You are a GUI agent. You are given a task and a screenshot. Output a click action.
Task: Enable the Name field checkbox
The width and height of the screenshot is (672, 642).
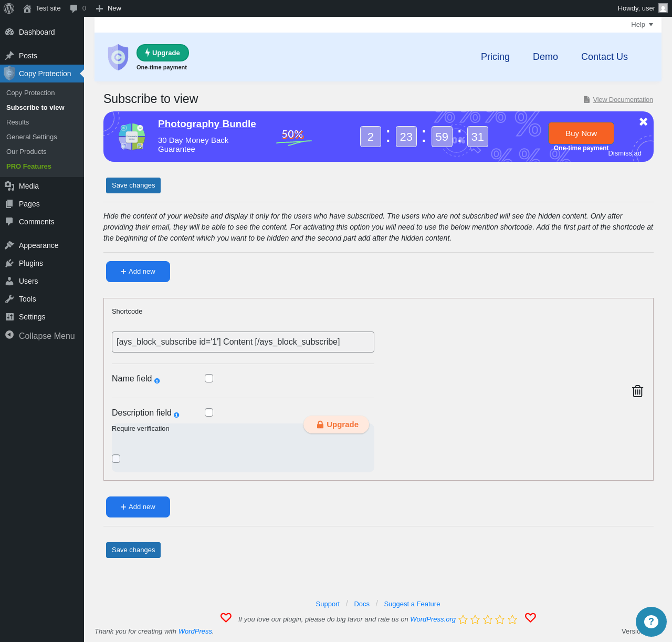tap(209, 378)
